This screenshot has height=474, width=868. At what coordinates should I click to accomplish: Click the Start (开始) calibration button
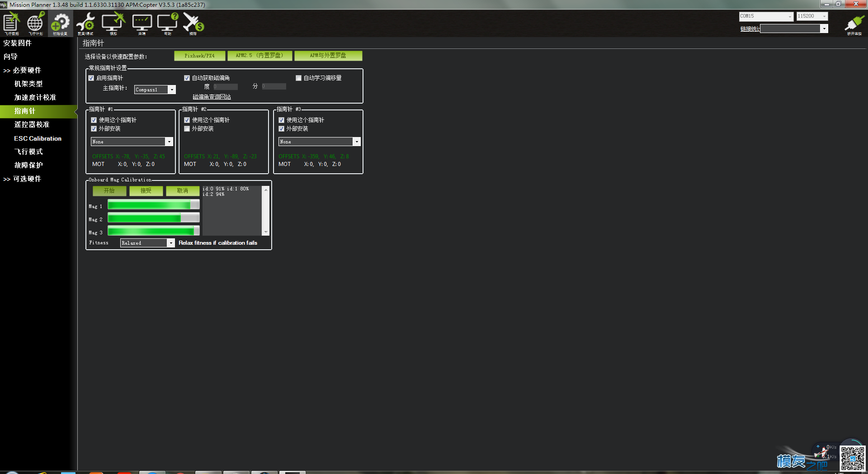tap(109, 191)
